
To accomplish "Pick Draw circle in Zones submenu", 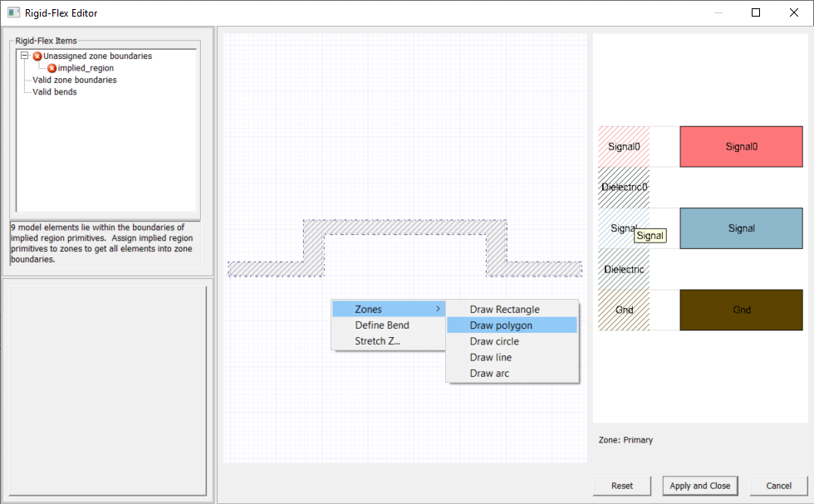I will coord(494,341).
